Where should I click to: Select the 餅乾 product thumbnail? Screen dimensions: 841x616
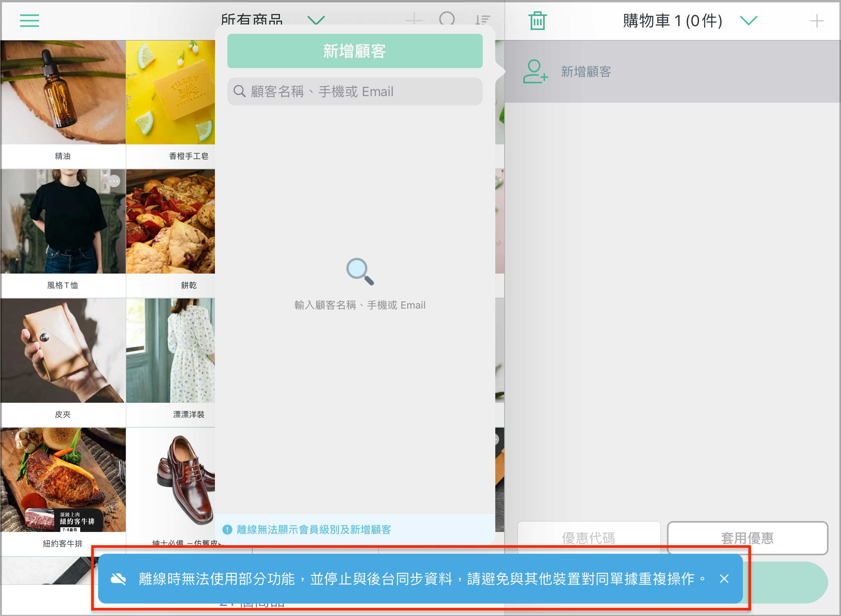tap(171, 221)
